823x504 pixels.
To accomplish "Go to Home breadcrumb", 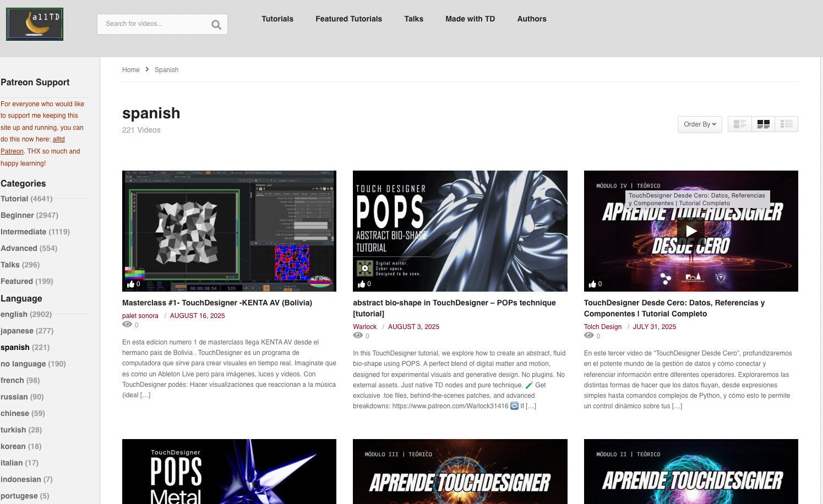I will 131,70.
